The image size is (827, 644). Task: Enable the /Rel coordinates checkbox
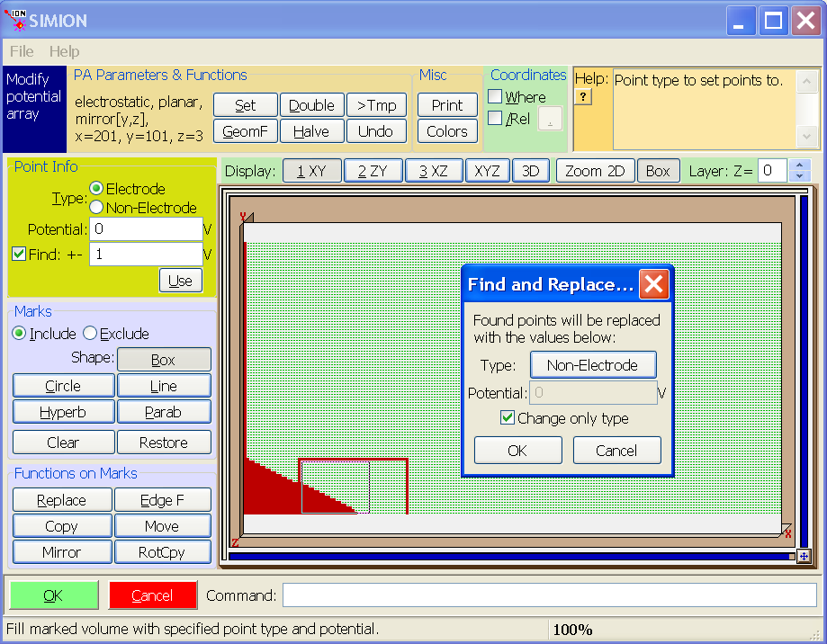[495, 118]
